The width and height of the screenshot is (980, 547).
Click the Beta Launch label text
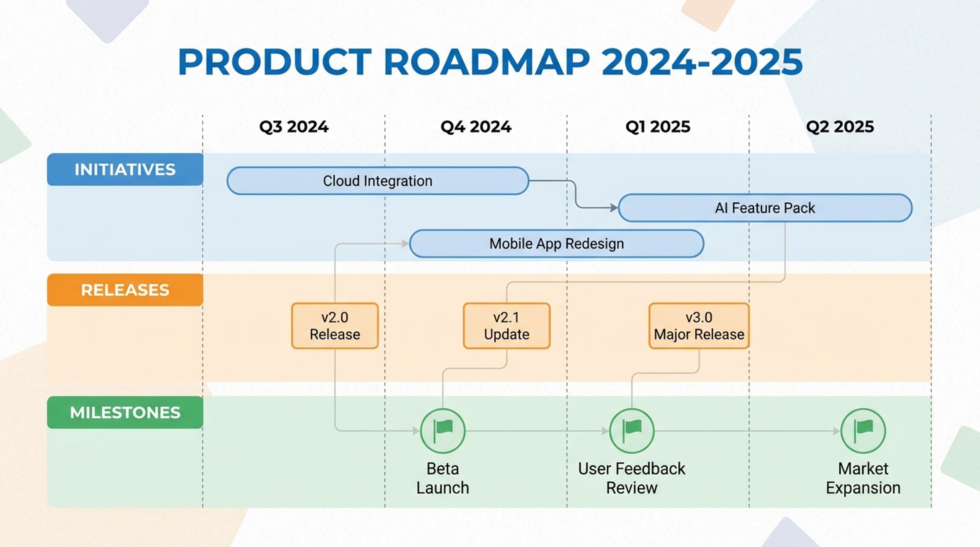point(443,478)
